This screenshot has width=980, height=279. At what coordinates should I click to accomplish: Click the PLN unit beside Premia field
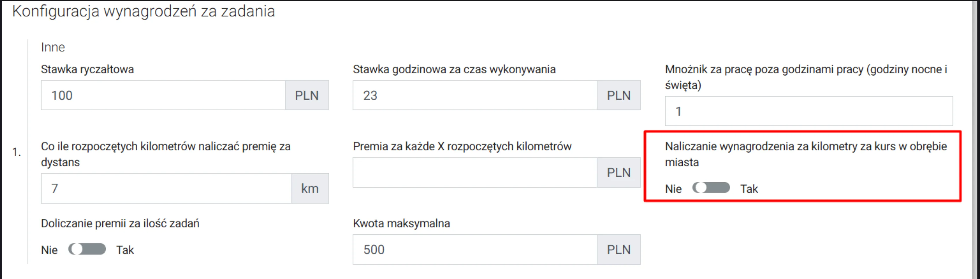click(619, 172)
